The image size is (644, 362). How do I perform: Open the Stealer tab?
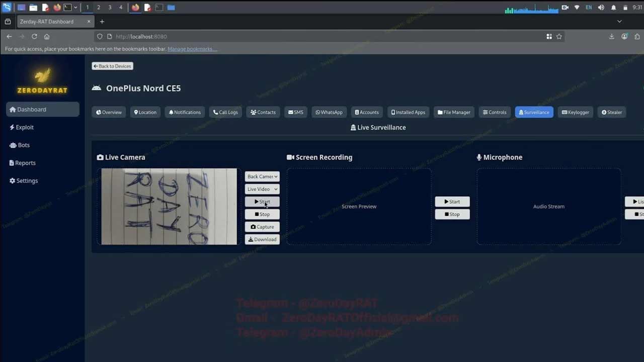pos(612,112)
